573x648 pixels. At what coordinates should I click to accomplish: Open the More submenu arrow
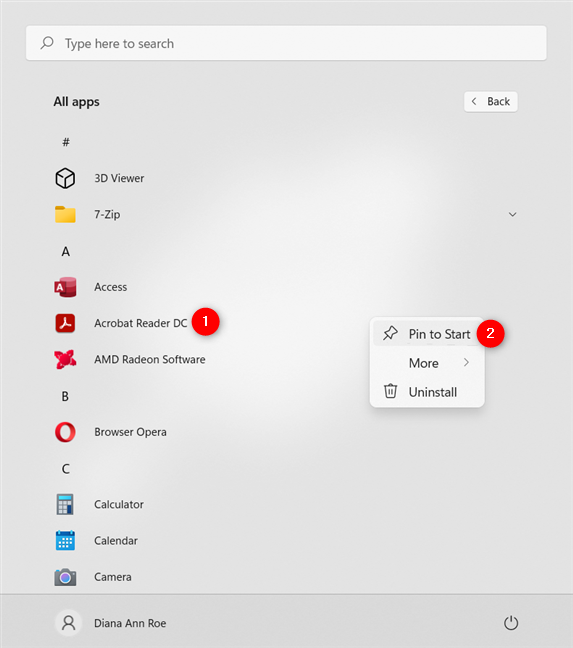(x=466, y=362)
